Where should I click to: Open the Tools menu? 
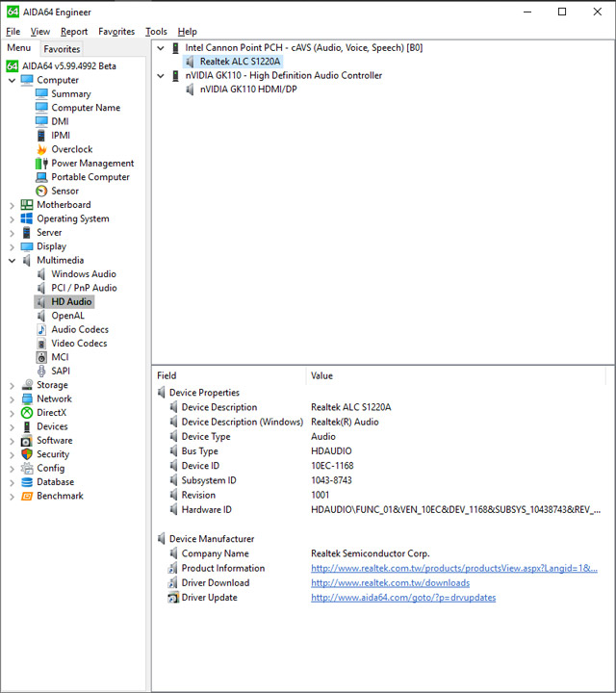click(x=157, y=32)
